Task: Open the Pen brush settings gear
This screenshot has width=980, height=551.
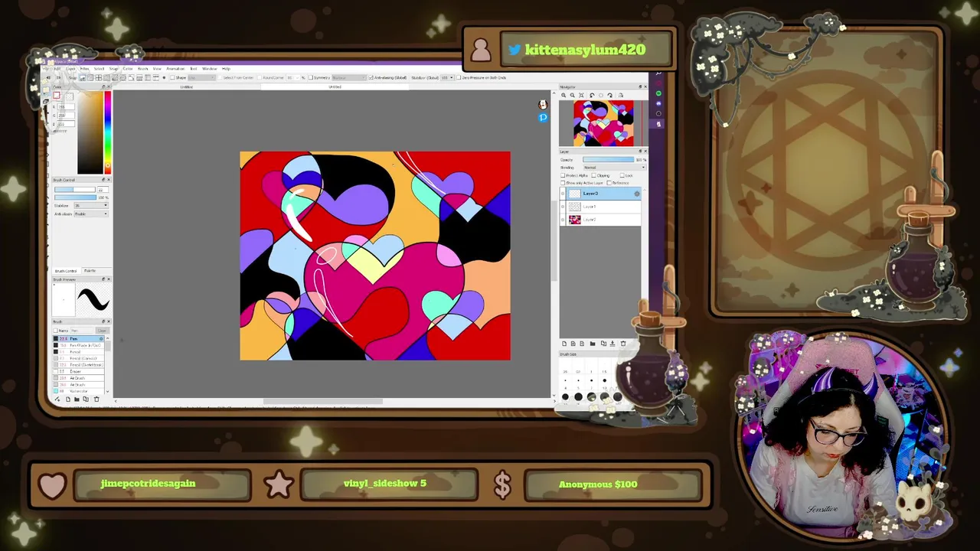Action: [x=101, y=338]
